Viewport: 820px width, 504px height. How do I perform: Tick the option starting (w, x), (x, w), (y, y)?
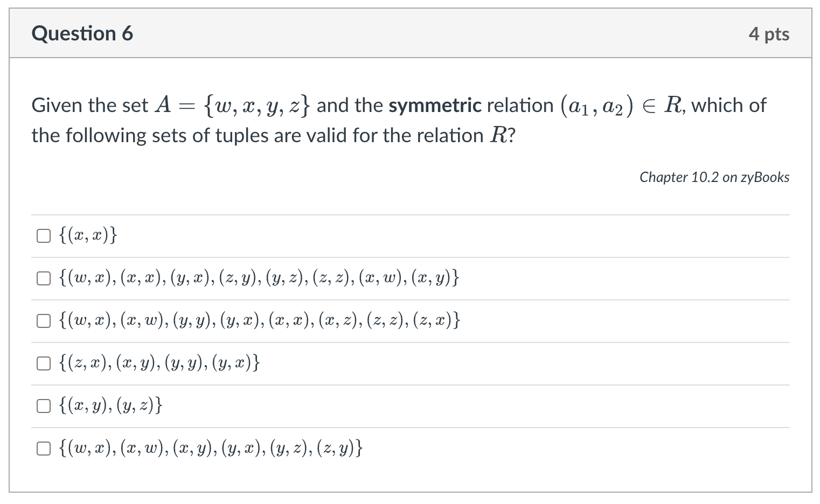point(43,320)
